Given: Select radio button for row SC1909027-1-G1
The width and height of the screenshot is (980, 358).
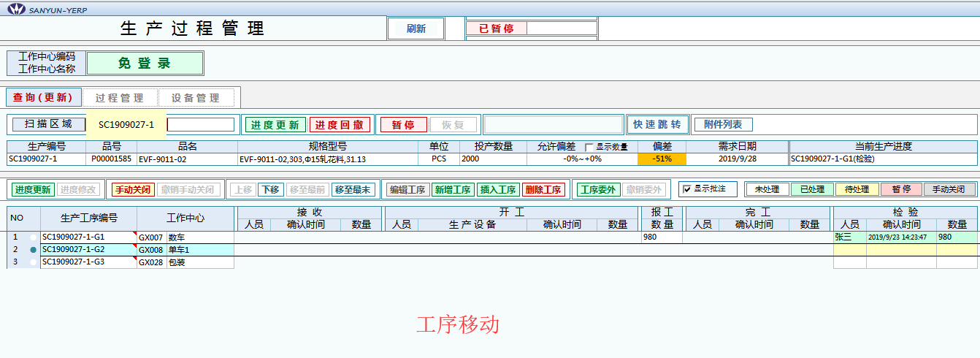Looking at the screenshot, I should click(x=34, y=237).
